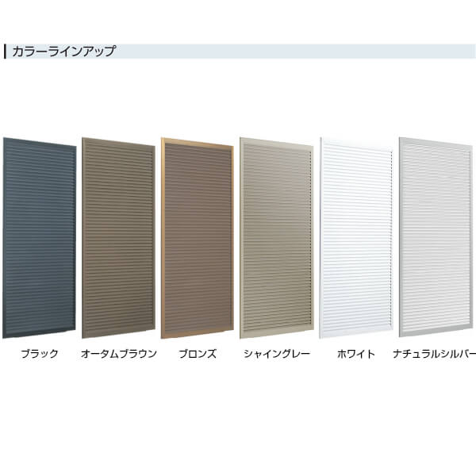476x476 pixels.
Task: Click the ナチュラルシルバー color label
Action: 435,354
